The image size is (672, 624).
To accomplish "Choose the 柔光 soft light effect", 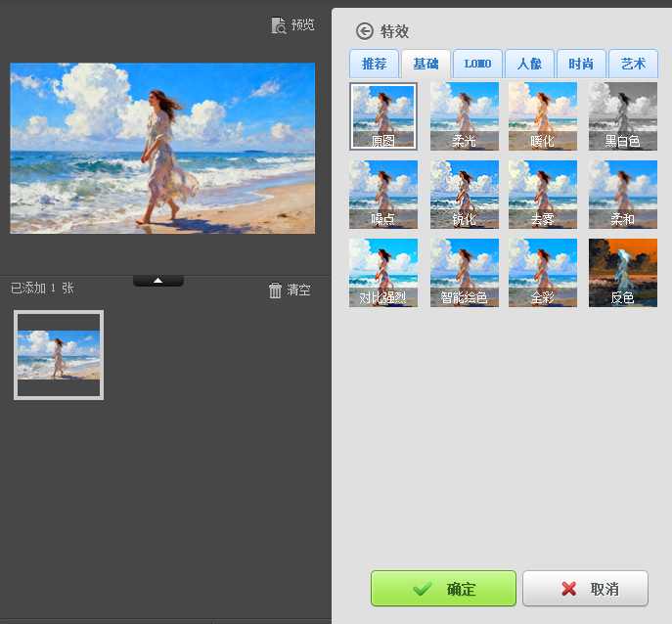I will [464, 115].
